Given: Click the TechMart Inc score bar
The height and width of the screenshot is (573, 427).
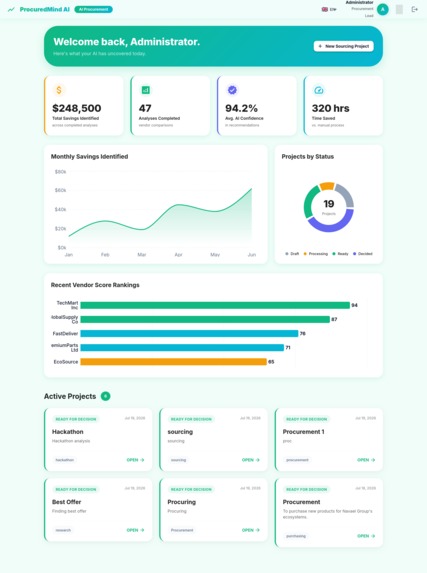Looking at the screenshot, I should click(x=215, y=305).
